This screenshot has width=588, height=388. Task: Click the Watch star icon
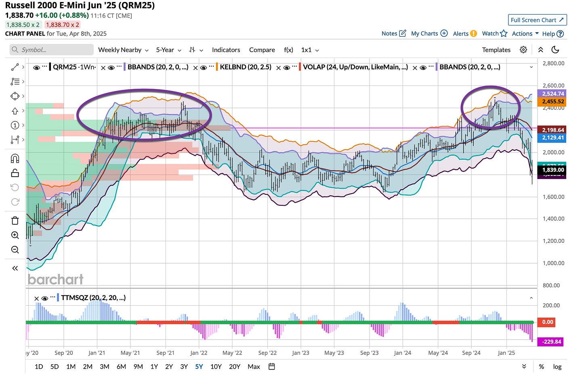pyautogui.click(x=503, y=33)
